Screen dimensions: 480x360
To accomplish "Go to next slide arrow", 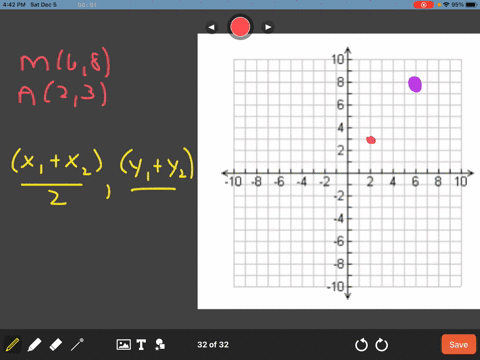I will pyautogui.click(x=268, y=27).
